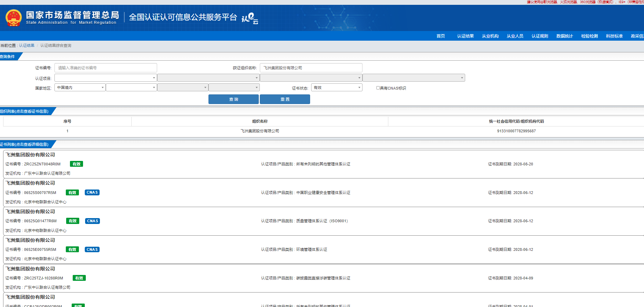This screenshot has height=307, width=644.
Task: Click CNAS badge on certificate 06525E00755R5M
Action: 92,249
